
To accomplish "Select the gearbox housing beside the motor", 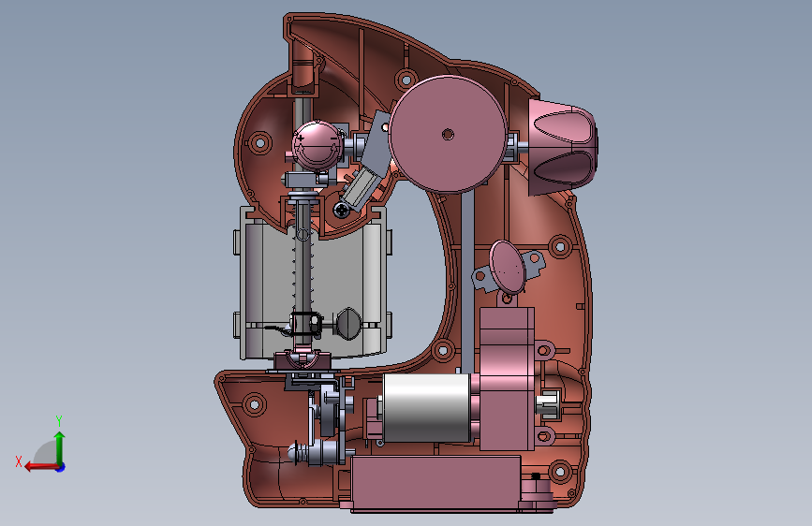I will pos(507,378).
